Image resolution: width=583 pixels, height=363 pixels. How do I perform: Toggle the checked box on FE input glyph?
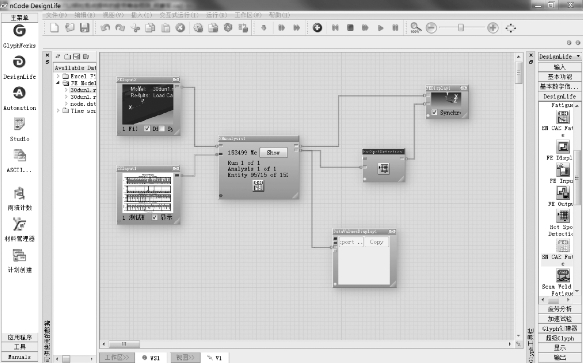(147, 129)
